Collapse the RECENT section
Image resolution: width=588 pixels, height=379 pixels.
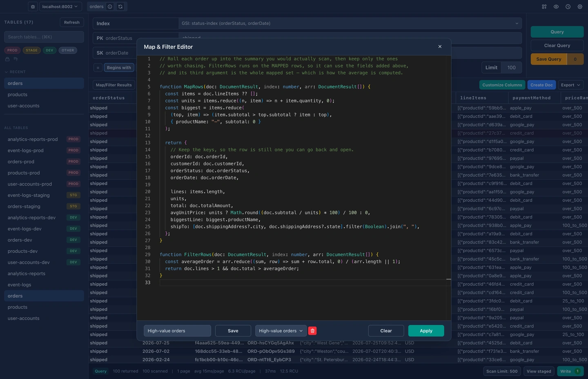click(15, 72)
